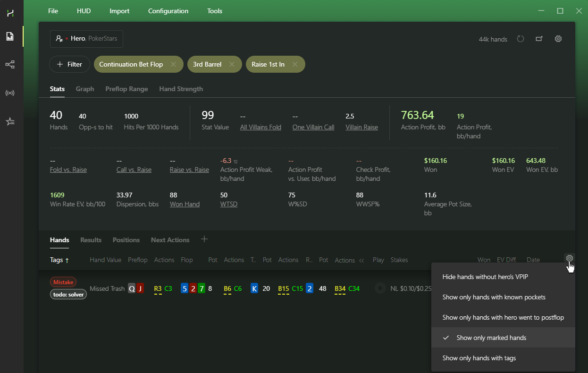The image size is (588, 373).
Task: Click the hand replay play button
Action: coord(380,288)
